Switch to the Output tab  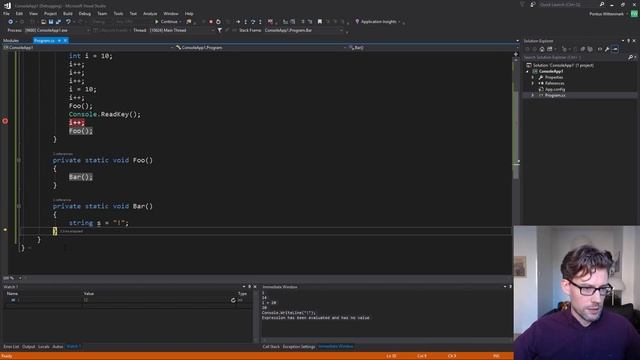[29, 347]
